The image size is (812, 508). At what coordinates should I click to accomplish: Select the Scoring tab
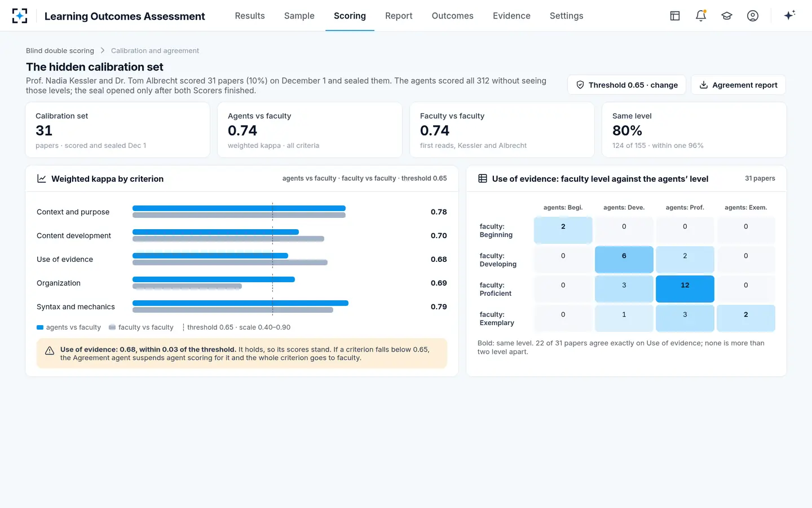[x=350, y=16]
